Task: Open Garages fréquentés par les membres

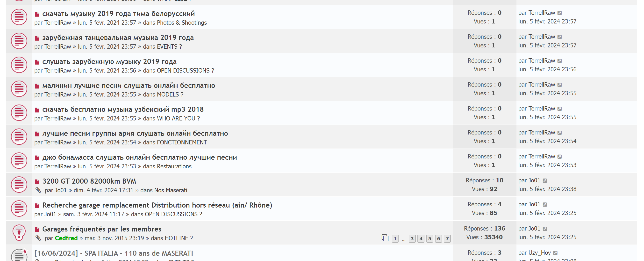Action: click(102, 229)
